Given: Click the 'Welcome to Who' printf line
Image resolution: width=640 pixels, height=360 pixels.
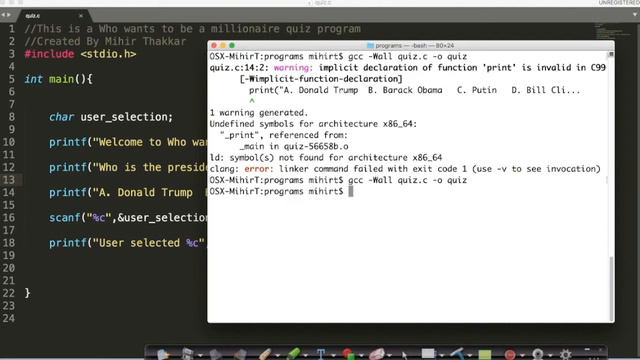Looking at the screenshot, I should coord(128,142).
